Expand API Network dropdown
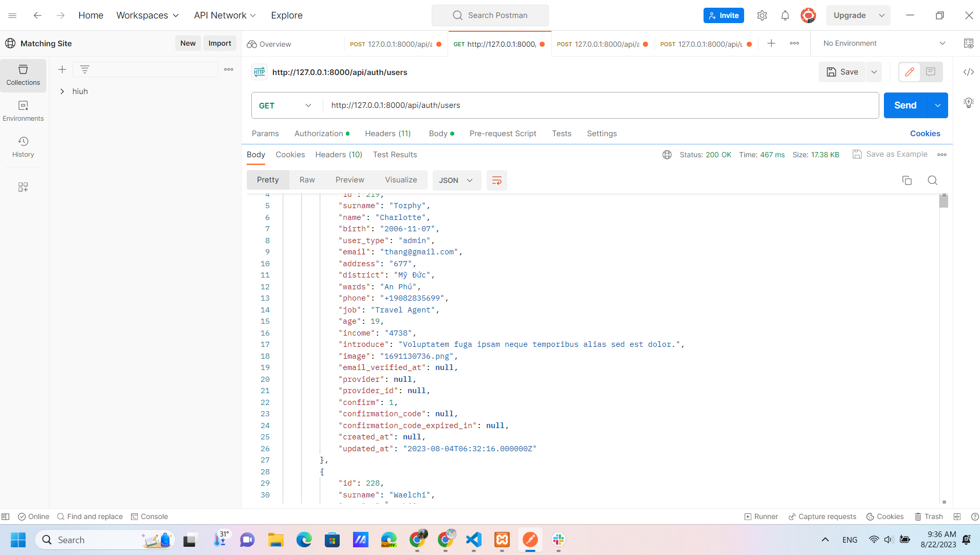The width and height of the screenshot is (980, 555). [225, 15]
